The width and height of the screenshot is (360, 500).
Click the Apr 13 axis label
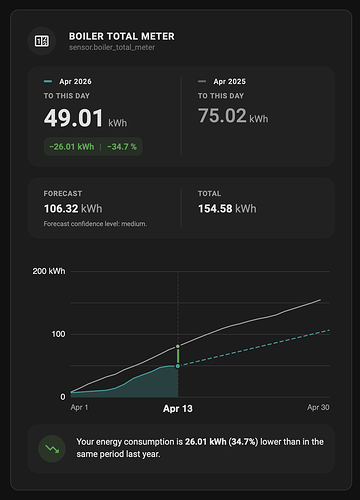coord(178,409)
